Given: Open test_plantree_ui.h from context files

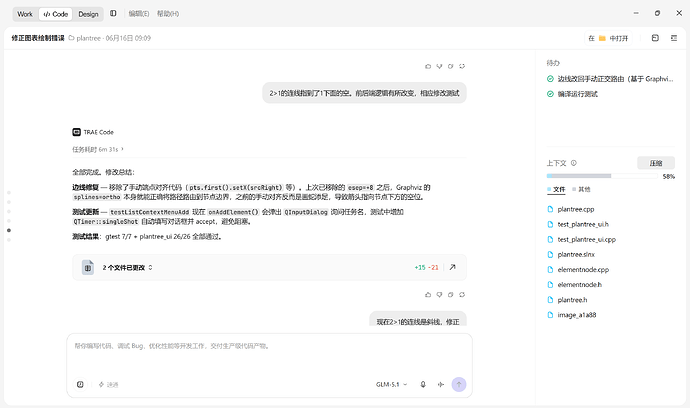Looking at the screenshot, I should click(x=583, y=224).
